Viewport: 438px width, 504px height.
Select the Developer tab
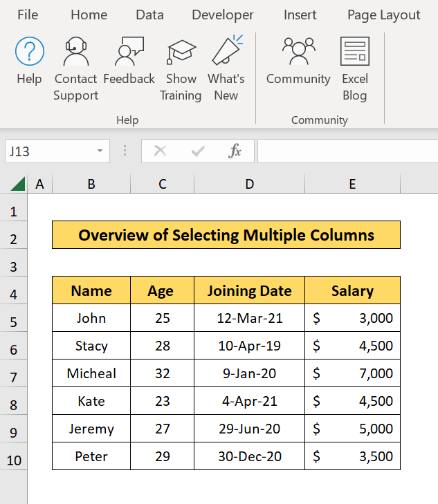tap(223, 15)
